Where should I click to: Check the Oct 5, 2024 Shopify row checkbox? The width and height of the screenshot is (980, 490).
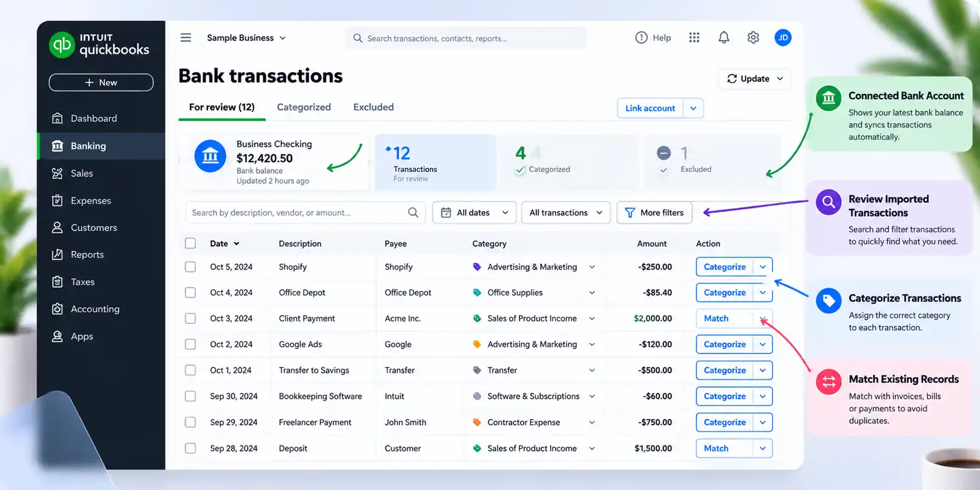pyautogui.click(x=190, y=267)
